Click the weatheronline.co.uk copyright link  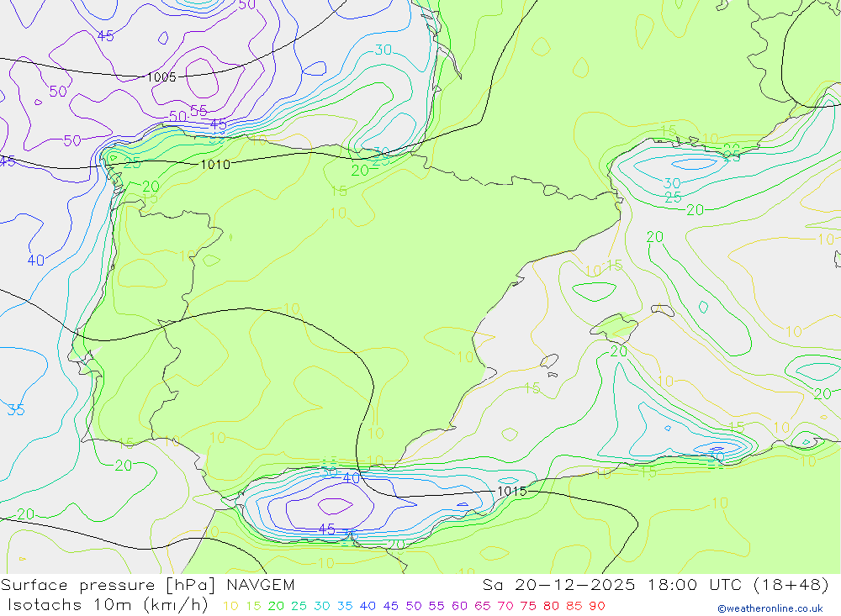point(770,608)
